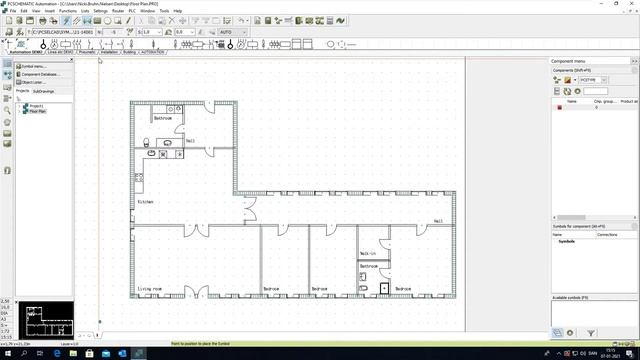Open File Explorer from taskbar
The width and height of the screenshot is (640, 360).
pyautogui.click(x=73, y=353)
